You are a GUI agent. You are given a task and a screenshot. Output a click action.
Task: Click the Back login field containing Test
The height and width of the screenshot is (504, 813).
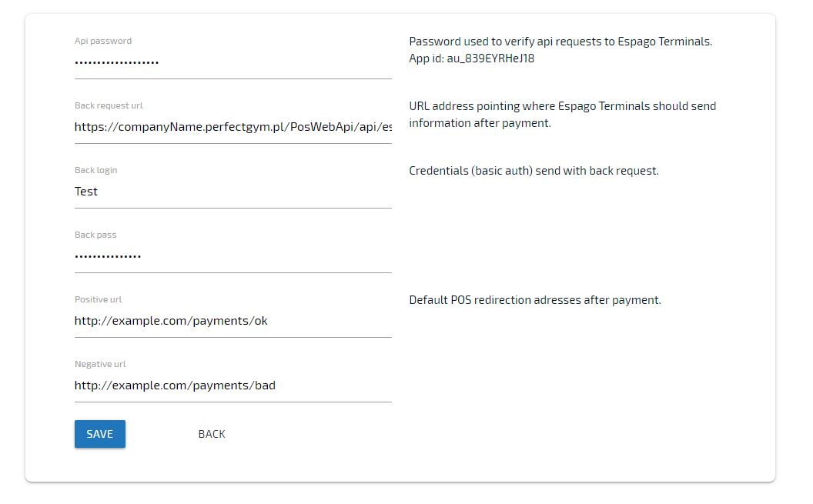click(233, 192)
